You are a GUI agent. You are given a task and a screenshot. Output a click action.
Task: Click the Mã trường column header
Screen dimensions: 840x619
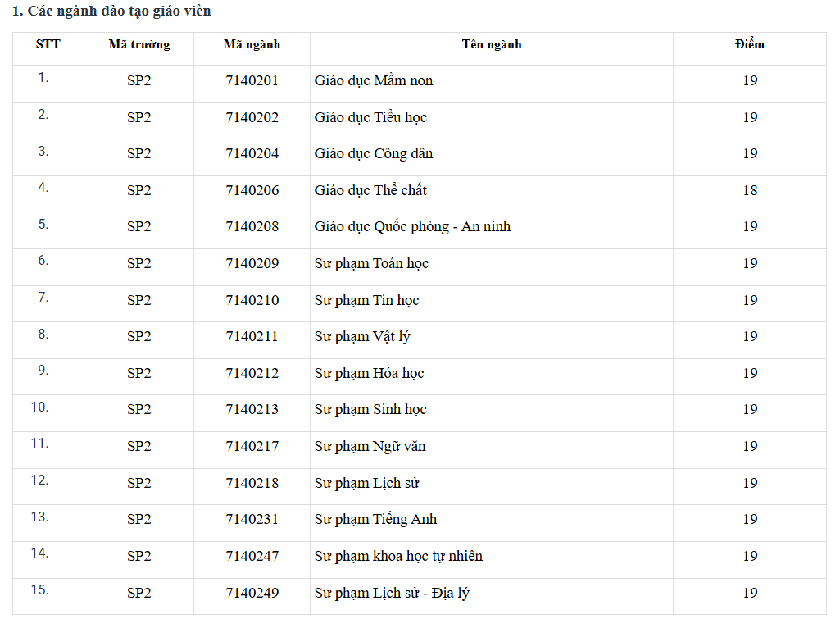[138, 44]
